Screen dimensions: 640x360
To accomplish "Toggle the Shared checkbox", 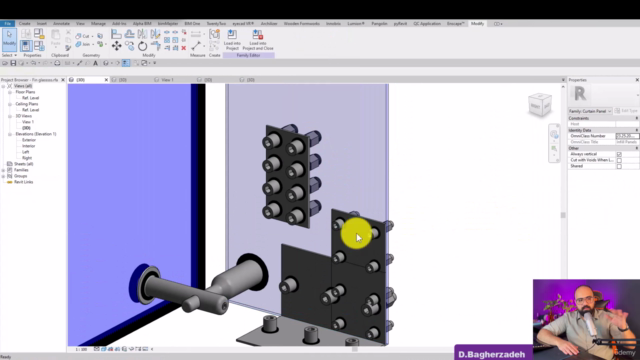I will click(x=619, y=166).
